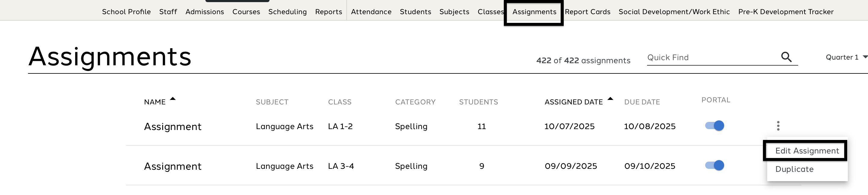The image size is (868, 195).
Task: Open the School Profile menu item
Action: [126, 12]
